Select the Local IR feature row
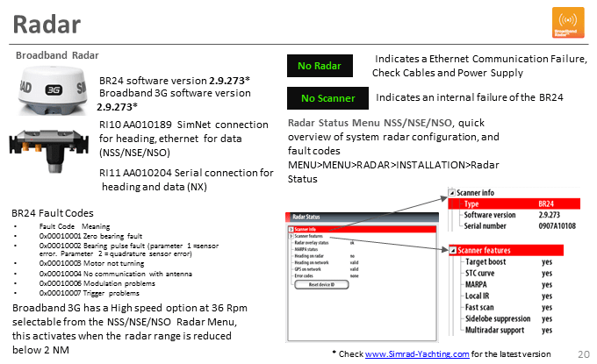 coord(507,296)
